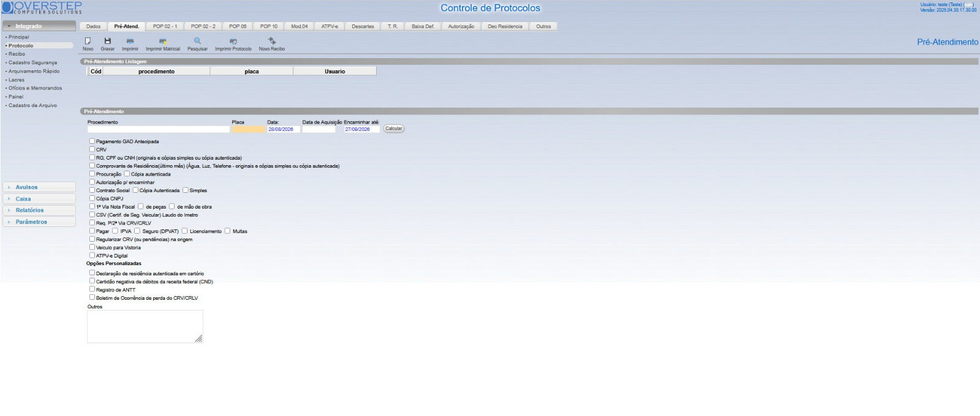Image resolution: width=980 pixels, height=416 pixels.
Task: Save with the Gravar floppy icon
Action: click(108, 41)
